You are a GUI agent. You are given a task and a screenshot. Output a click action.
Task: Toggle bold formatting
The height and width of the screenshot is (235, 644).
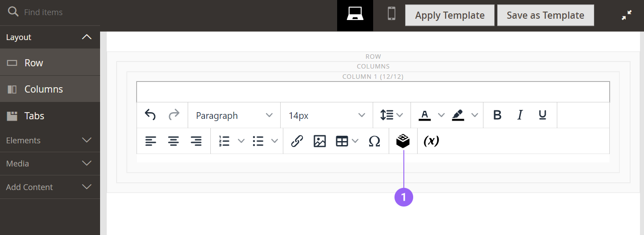(x=497, y=115)
